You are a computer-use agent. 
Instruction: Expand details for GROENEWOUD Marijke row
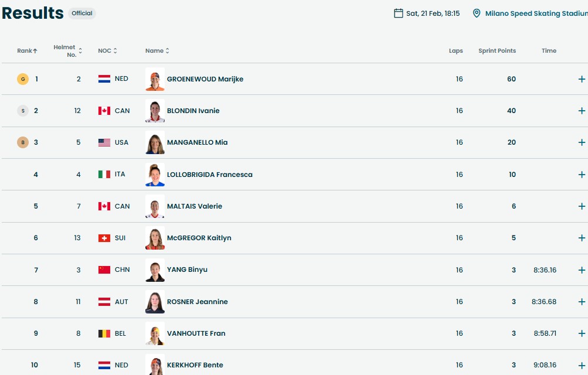(582, 79)
